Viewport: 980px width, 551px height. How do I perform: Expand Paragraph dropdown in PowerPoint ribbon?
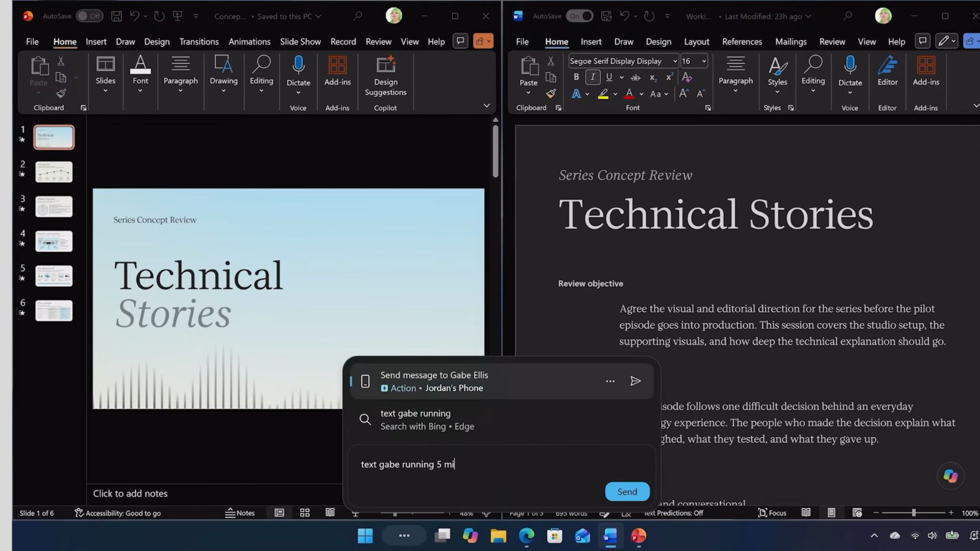point(180,91)
